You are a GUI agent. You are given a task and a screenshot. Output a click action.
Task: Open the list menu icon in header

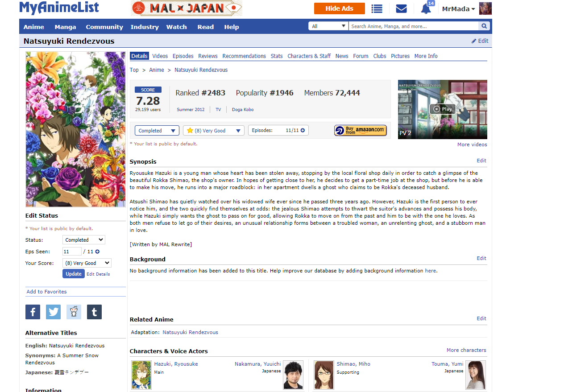[377, 8]
